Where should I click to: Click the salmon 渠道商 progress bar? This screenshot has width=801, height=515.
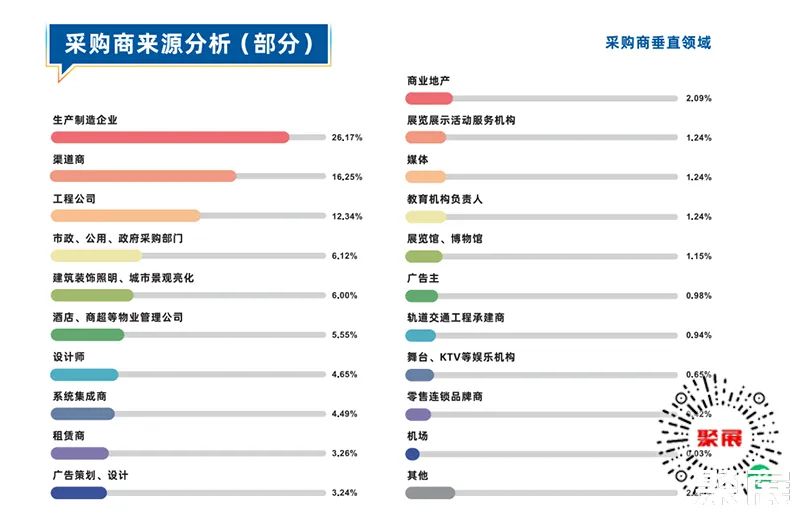[x=143, y=176]
